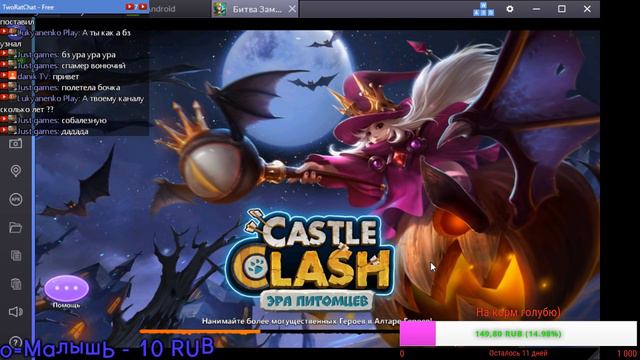Click chat message 'полетела бочка'
Viewport: 640px width, 360px height.
click(x=91, y=87)
